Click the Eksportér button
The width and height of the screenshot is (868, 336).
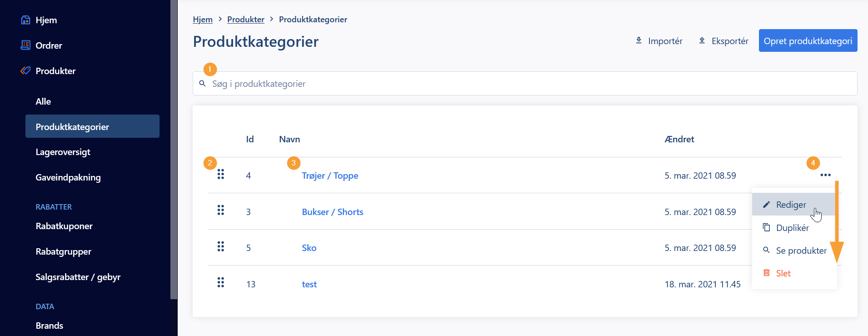tap(723, 41)
